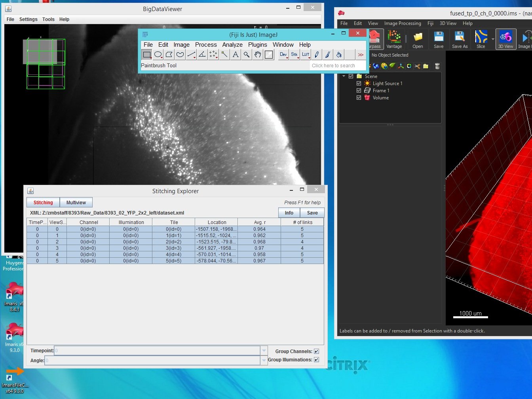532x399 pixels.
Task: Choose the Scrolling hand tool
Action: pos(258,55)
